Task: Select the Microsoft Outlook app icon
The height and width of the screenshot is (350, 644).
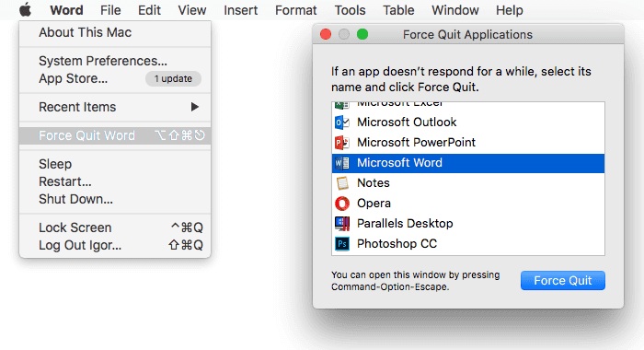Action: pyautogui.click(x=341, y=122)
